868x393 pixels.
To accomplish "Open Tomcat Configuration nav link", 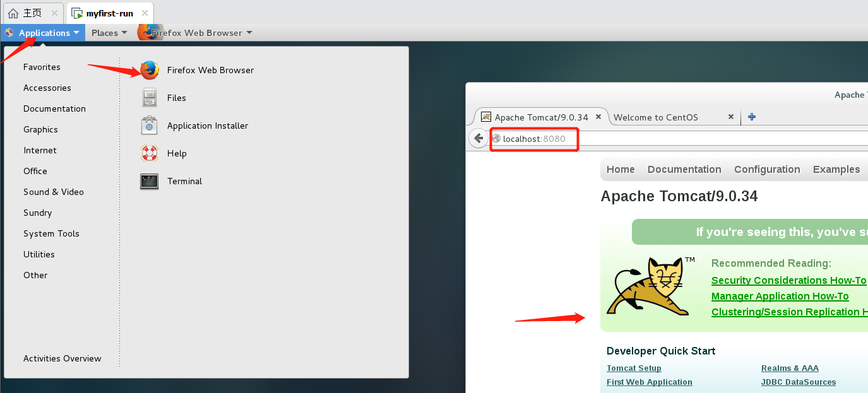I will tap(767, 169).
